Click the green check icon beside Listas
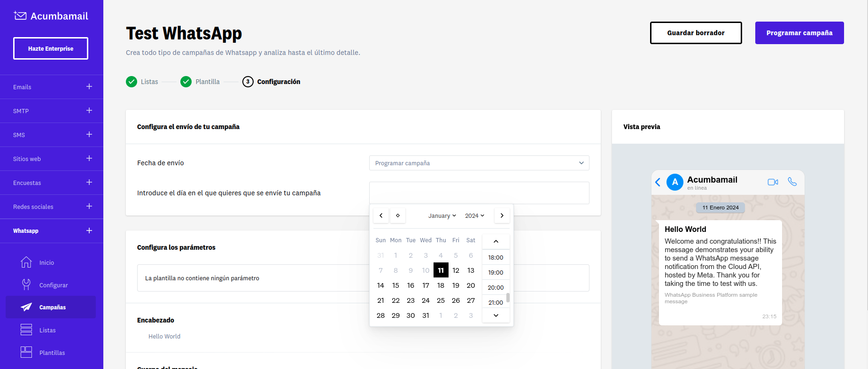This screenshot has height=369, width=868. 132,82
